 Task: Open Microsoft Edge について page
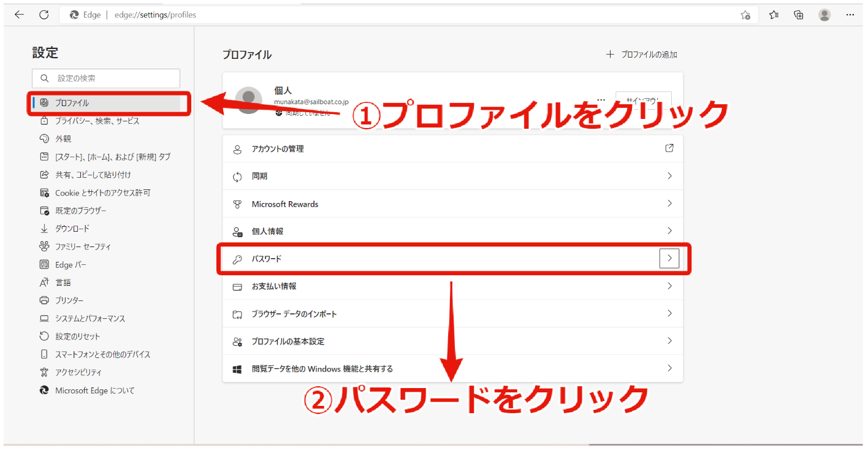pyautogui.click(x=87, y=390)
